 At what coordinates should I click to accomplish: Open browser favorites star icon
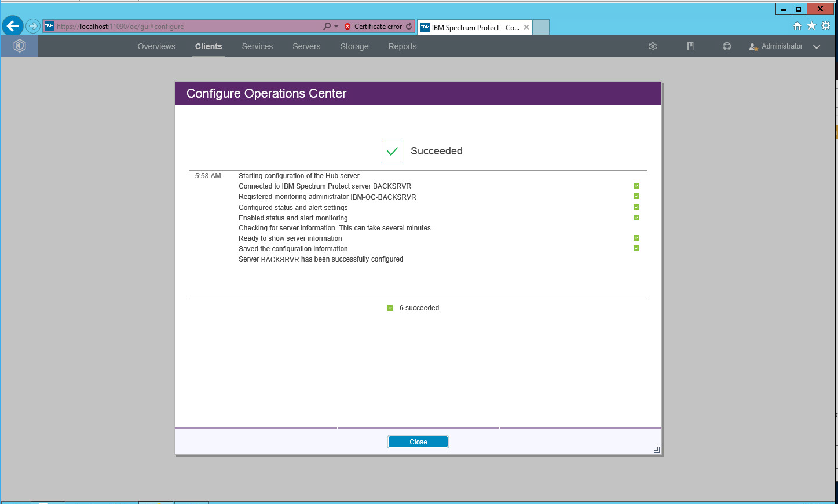tap(811, 26)
